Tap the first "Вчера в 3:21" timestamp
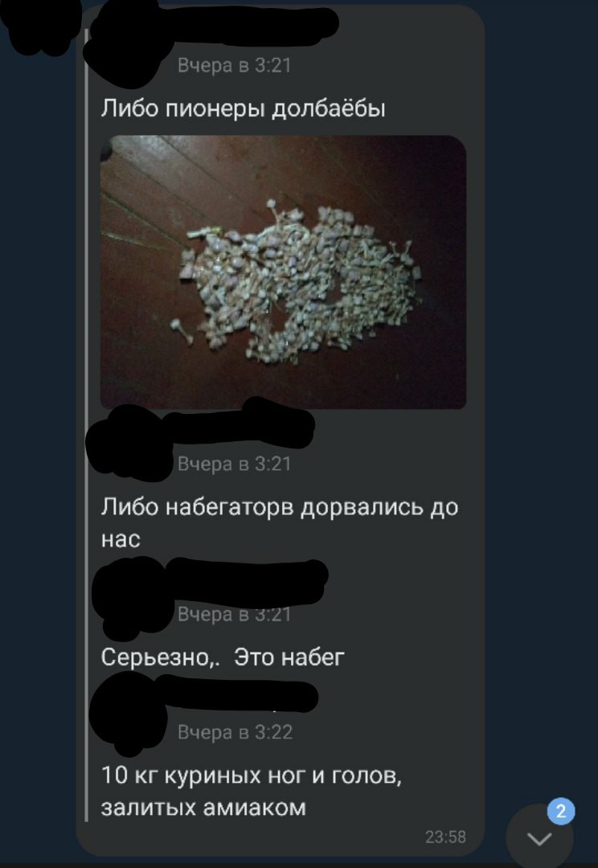This screenshot has width=598, height=868. [234, 65]
